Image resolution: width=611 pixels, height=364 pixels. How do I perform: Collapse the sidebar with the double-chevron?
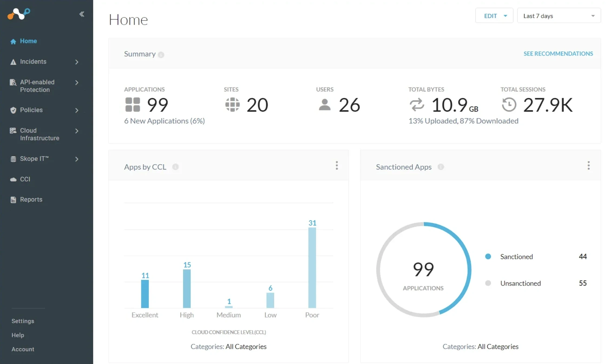[82, 14]
